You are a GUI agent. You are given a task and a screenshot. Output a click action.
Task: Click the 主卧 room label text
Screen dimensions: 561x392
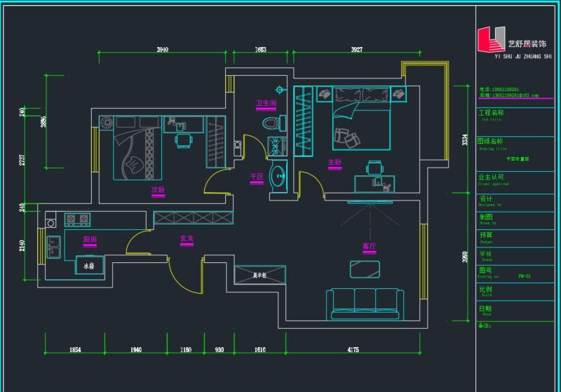click(x=334, y=162)
